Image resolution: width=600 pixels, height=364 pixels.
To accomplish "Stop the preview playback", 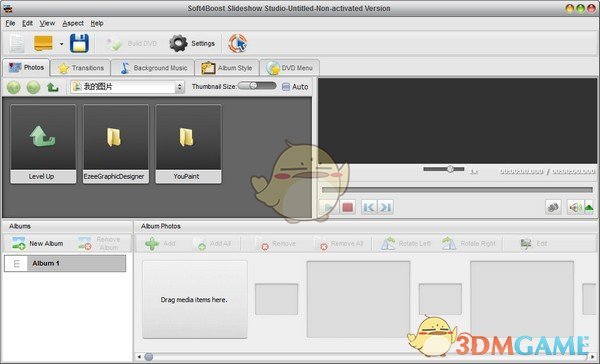I will tap(347, 207).
